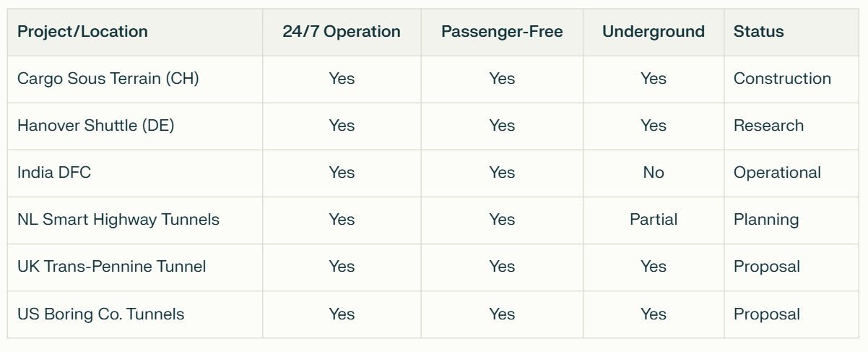The height and width of the screenshot is (352, 868).
Task: Select the UK Trans-Pennine Tunnel cell
Action: tap(112, 267)
